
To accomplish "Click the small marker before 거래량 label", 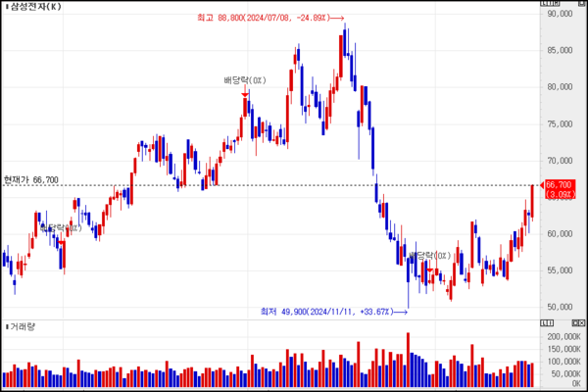I will 5,326.
